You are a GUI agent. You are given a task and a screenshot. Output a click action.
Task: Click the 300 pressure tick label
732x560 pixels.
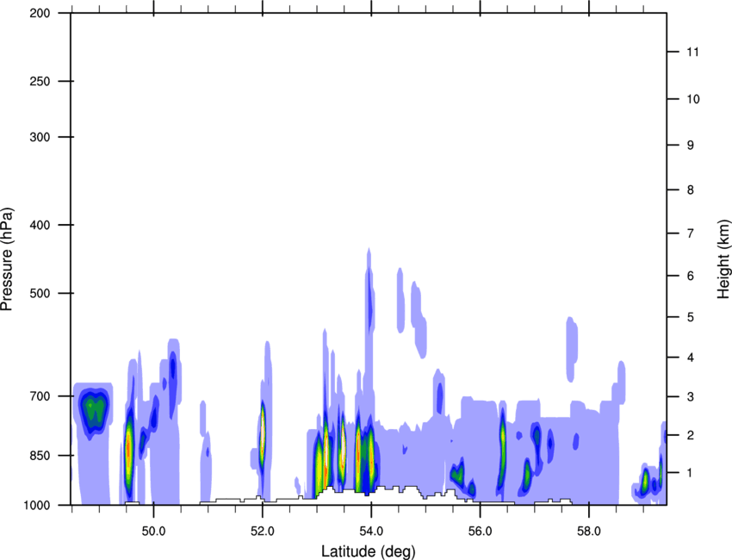click(40, 137)
